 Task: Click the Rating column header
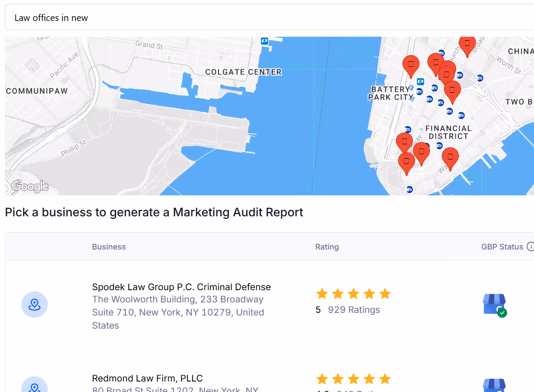[x=327, y=246]
